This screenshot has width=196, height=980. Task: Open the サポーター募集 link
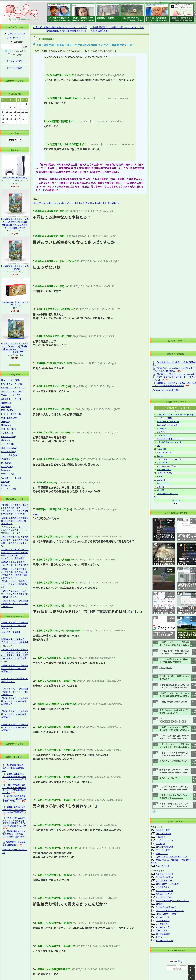(x=15, y=68)
